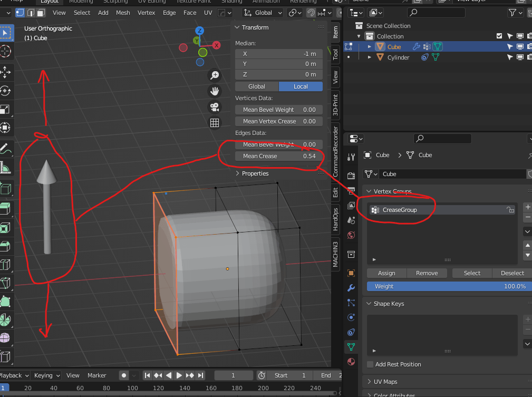Click the Deselect button in Vertex Groups
The height and width of the screenshot is (397, 532).
[x=511, y=273]
